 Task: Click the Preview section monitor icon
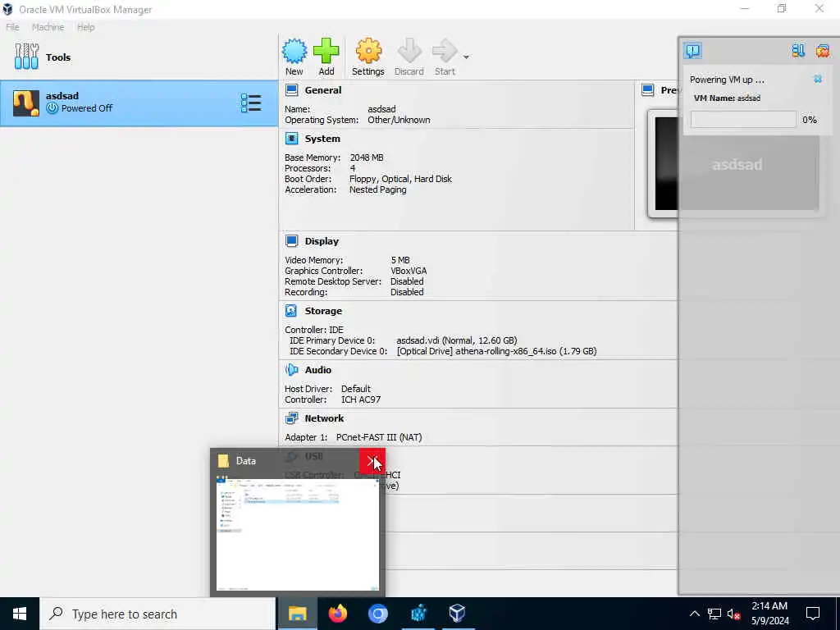pos(648,90)
